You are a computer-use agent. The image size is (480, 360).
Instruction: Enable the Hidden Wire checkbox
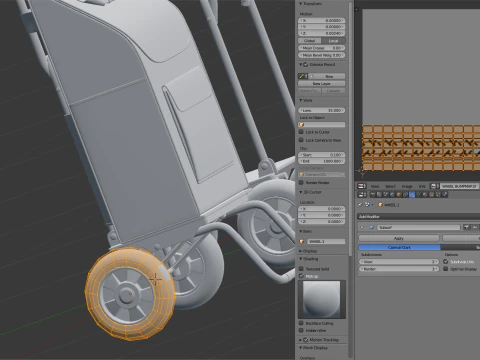[301, 331]
